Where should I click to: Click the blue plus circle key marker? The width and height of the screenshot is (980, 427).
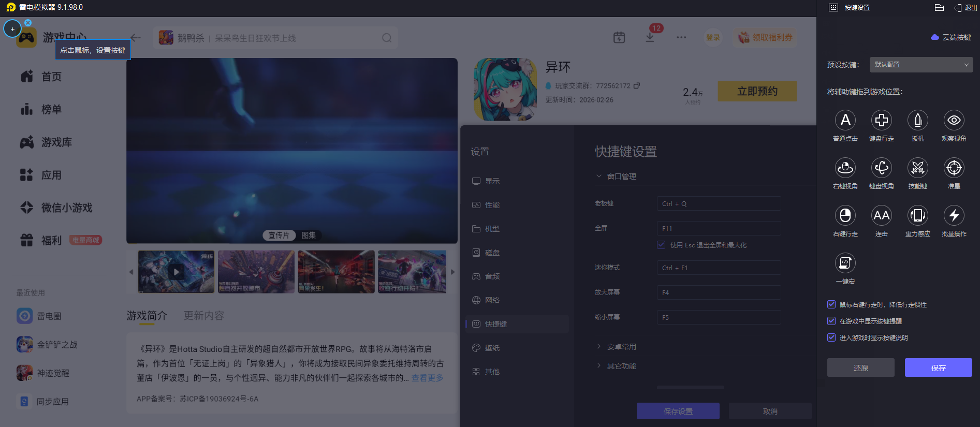(12, 29)
